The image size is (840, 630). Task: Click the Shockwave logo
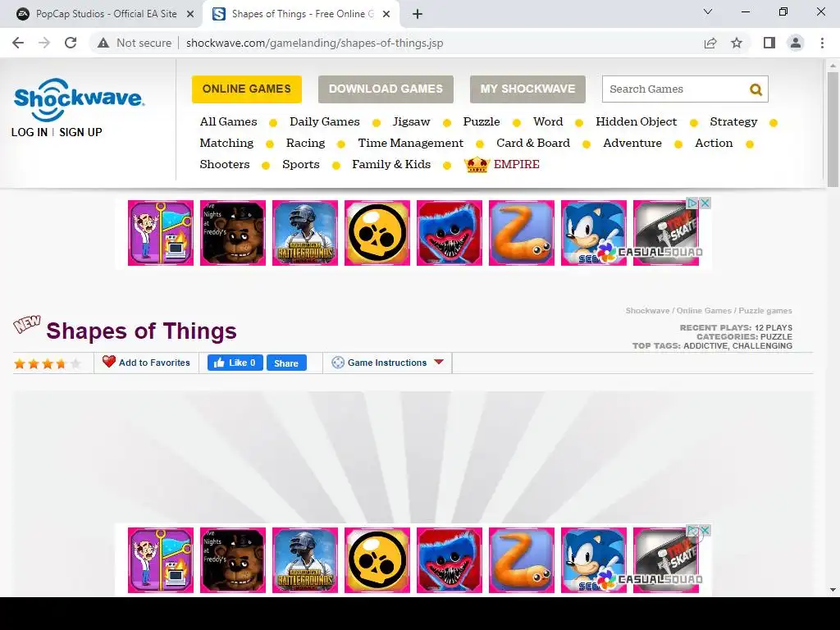point(79,100)
